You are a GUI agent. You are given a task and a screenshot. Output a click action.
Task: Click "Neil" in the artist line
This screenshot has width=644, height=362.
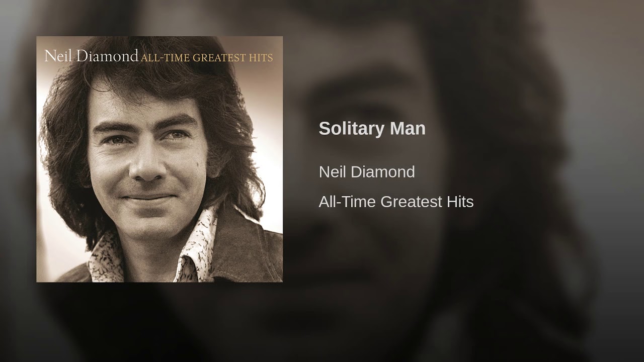[333, 172]
